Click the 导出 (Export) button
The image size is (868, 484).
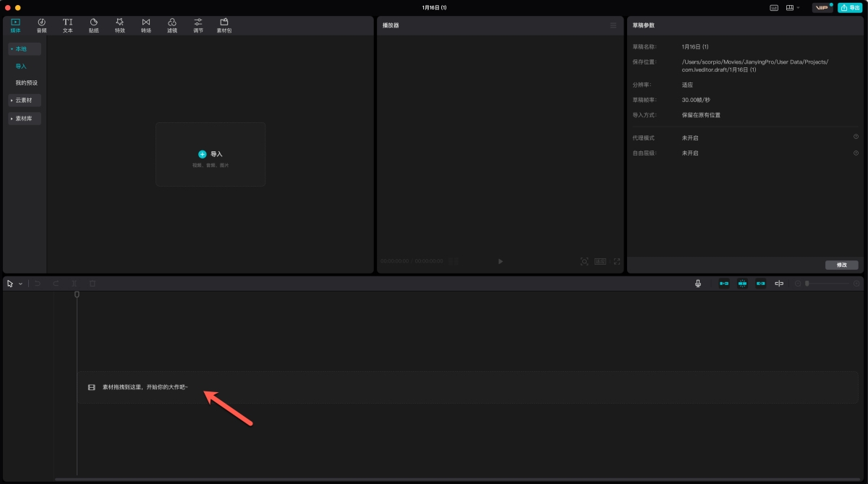pyautogui.click(x=850, y=7)
